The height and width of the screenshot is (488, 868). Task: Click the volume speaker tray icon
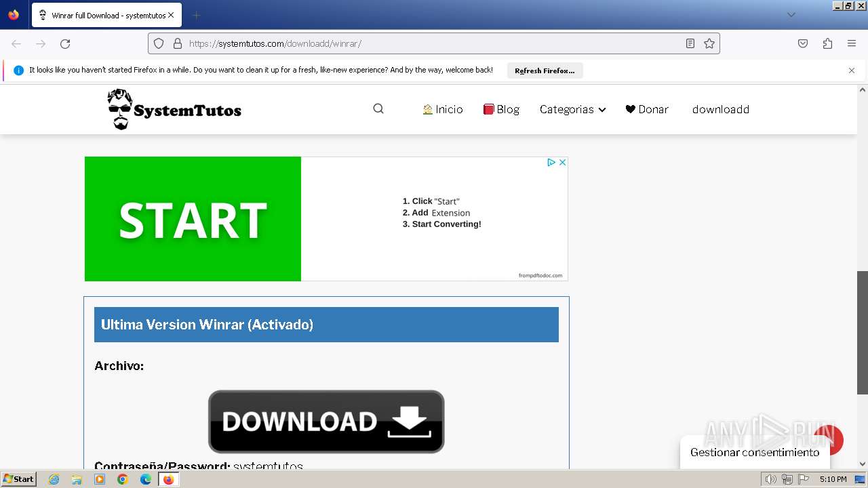pyautogui.click(x=771, y=479)
